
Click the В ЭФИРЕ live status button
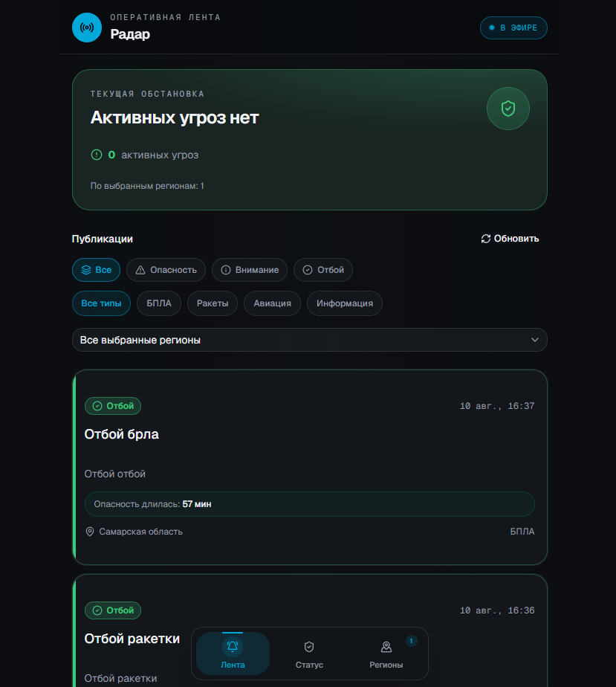click(x=513, y=28)
